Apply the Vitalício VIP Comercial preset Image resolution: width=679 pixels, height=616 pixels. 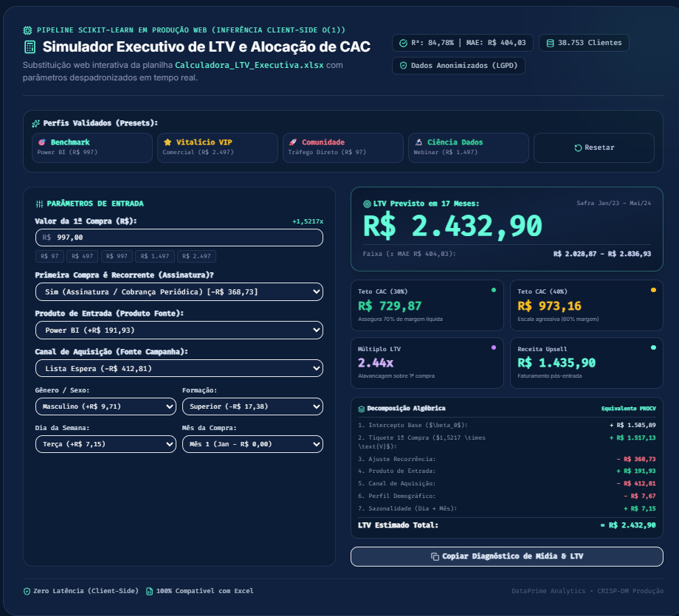(218, 148)
